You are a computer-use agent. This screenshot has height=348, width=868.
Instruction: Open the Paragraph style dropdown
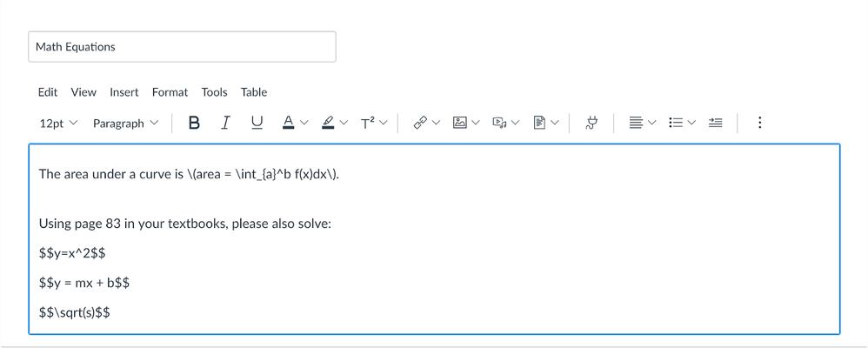(125, 124)
